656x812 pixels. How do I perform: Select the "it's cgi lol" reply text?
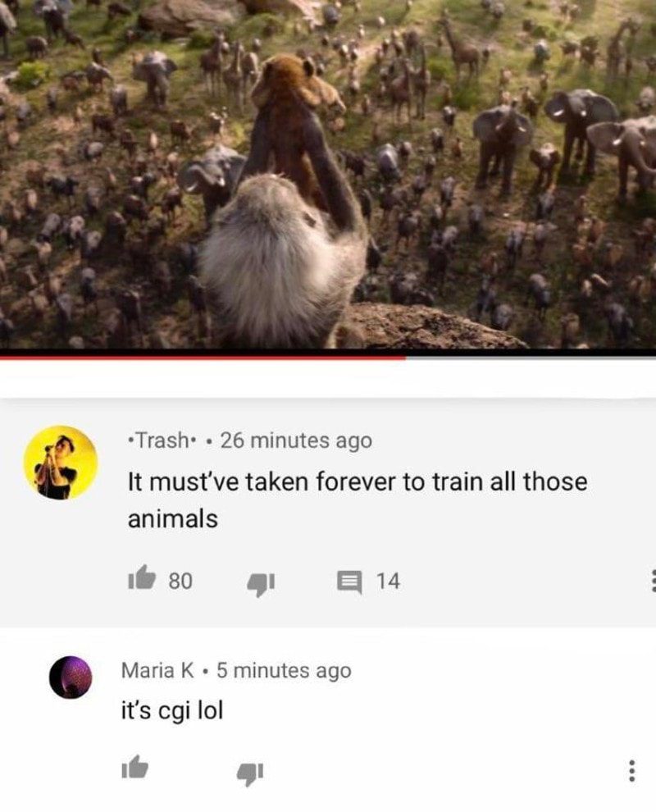click(172, 710)
